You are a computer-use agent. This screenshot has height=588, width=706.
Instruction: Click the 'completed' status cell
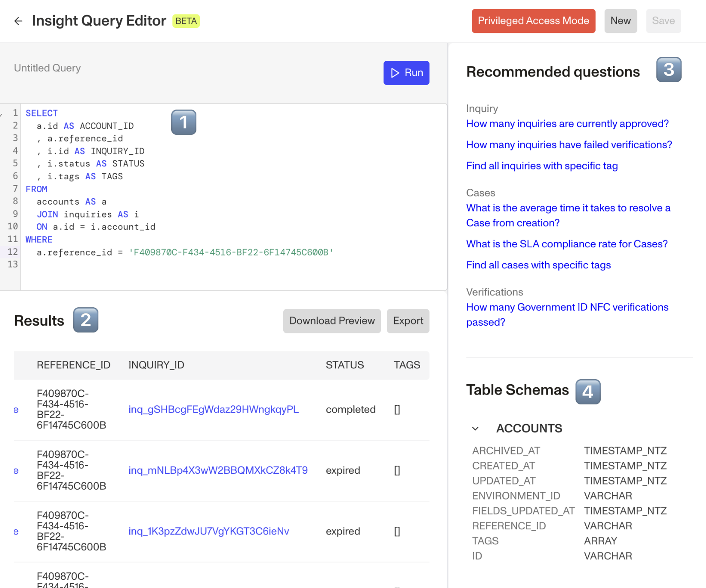coord(351,410)
